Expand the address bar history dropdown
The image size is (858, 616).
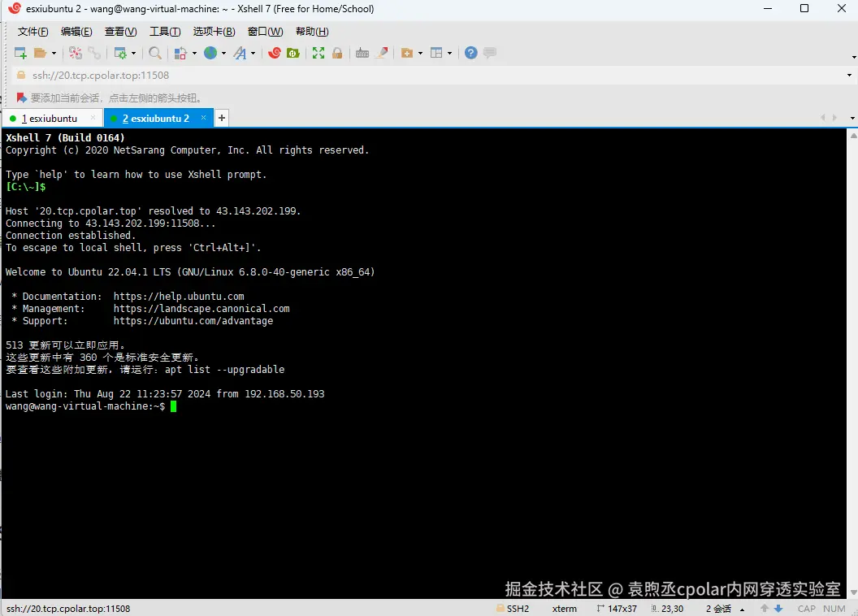click(850, 76)
